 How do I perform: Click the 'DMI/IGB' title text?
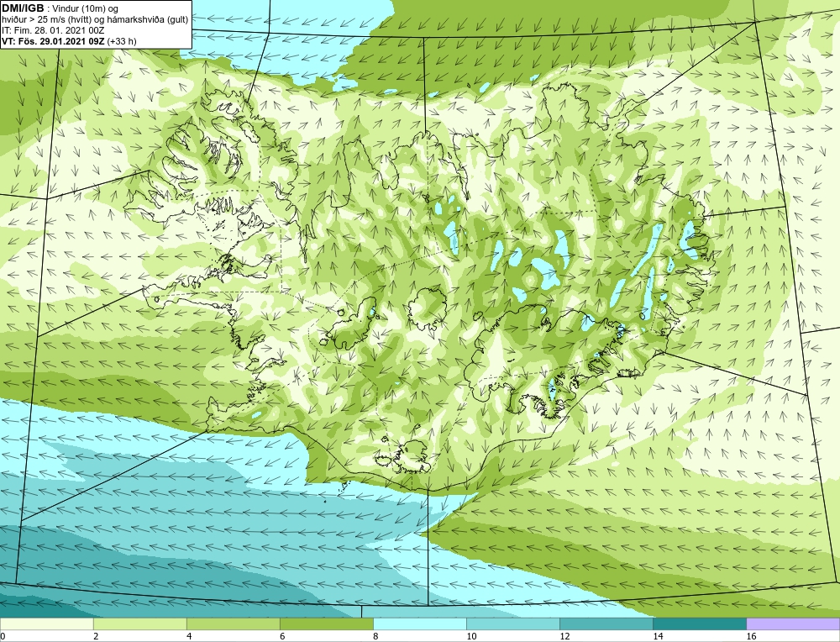pos(23,8)
